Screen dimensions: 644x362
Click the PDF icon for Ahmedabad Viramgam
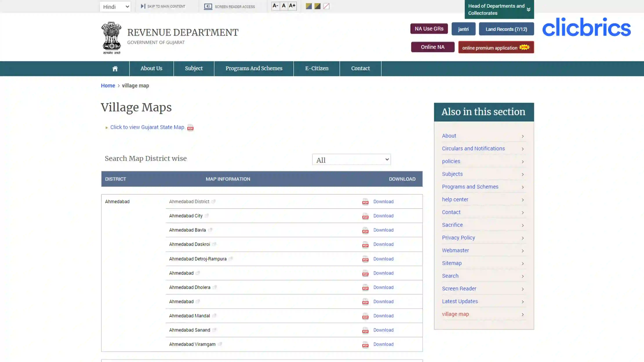365,344
